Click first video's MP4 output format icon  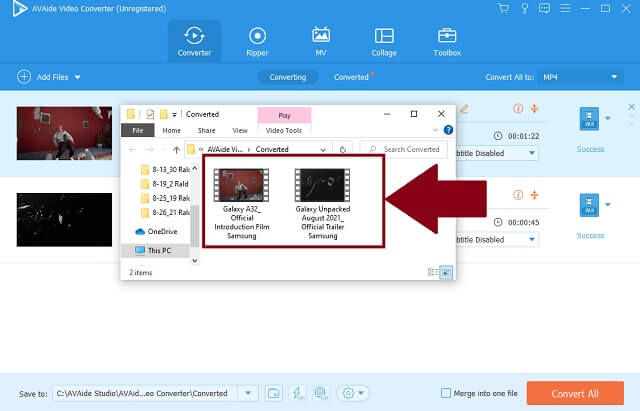[589, 118]
